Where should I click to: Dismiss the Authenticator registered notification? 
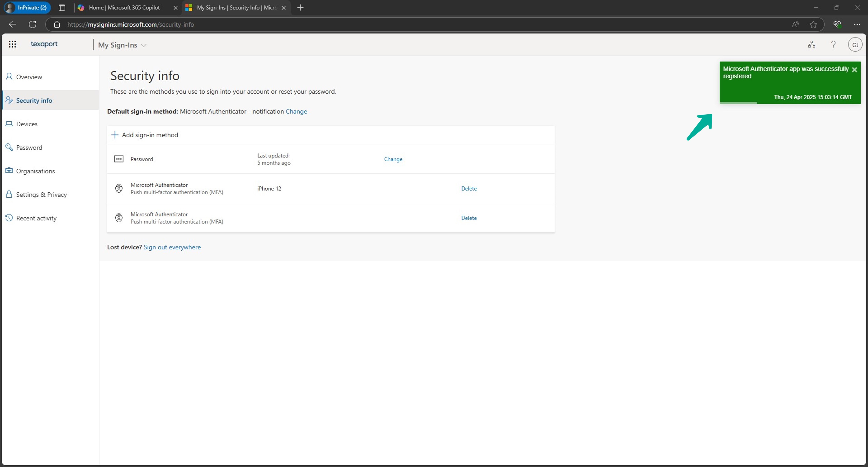855,70
